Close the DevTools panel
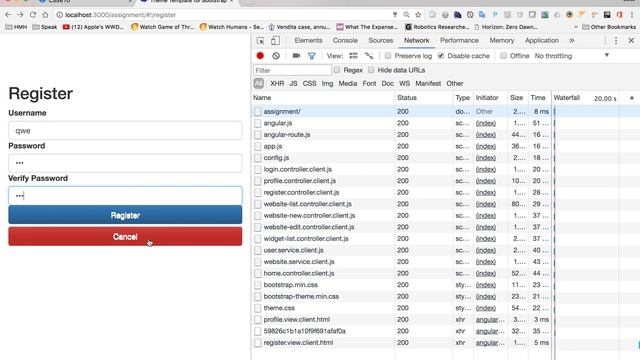Image resolution: width=640 pixels, height=360 pixels. [631, 40]
